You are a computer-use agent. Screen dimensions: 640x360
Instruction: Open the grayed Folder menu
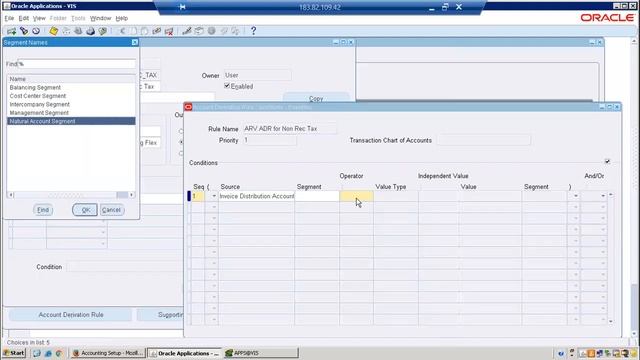(58, 18)
